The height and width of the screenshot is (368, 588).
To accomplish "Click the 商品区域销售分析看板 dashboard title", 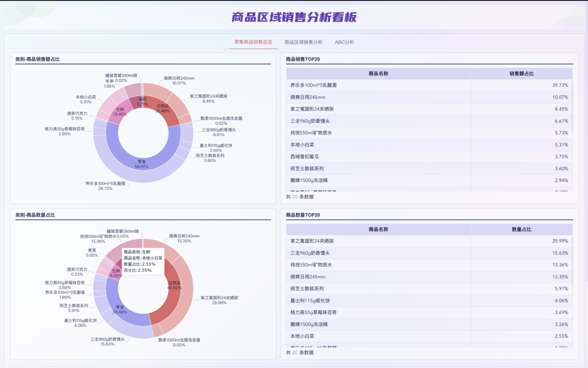I will pyautogui.click(x=294, y=17).
